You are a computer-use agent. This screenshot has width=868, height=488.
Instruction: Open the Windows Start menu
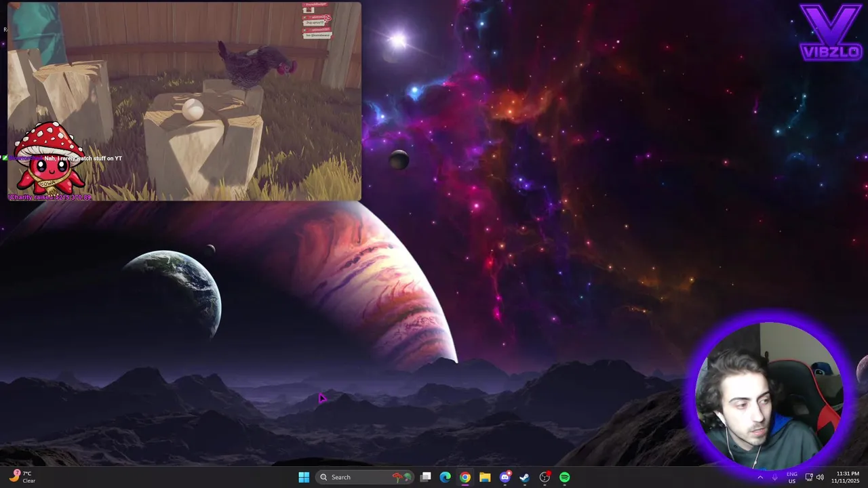tap(304, 477)
